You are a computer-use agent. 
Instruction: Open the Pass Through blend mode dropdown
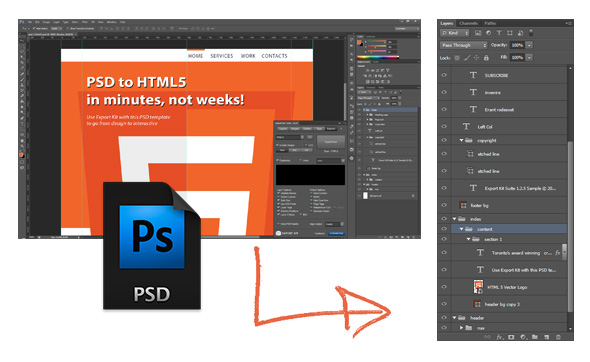tap(464, 45)
